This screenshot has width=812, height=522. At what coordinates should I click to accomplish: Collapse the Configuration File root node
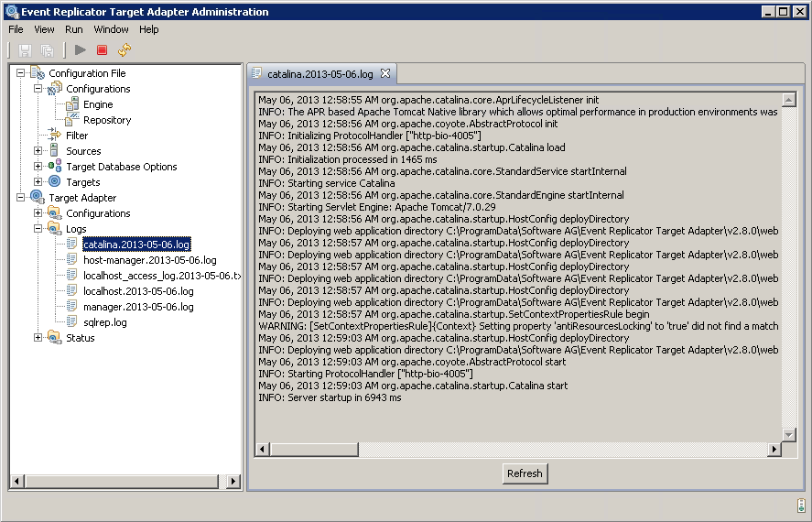click(21, 73)
